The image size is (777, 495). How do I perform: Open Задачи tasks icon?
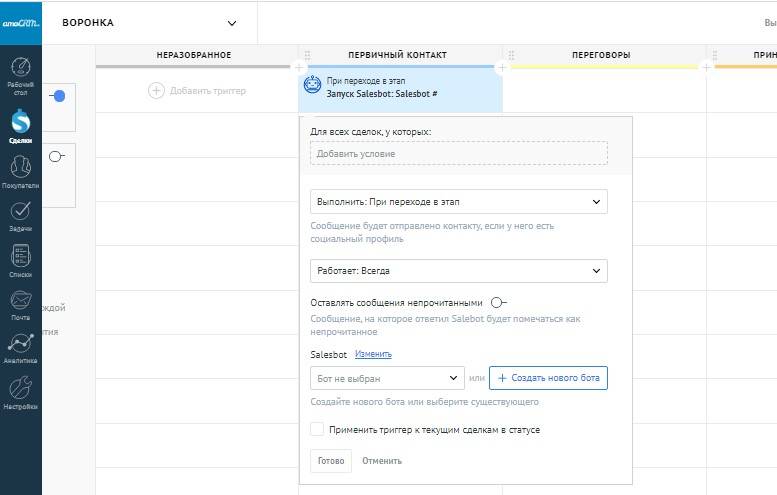coord(20,214)
